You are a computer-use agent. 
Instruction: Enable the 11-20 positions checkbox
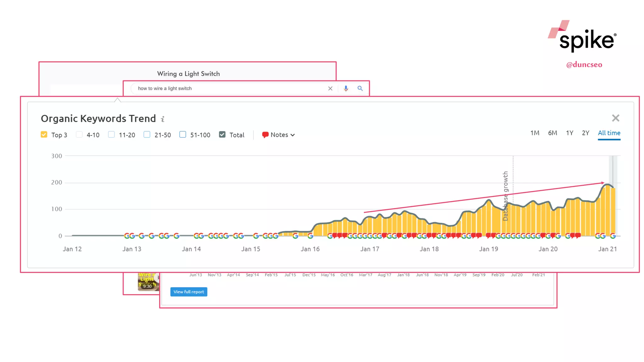coord(111,135)
